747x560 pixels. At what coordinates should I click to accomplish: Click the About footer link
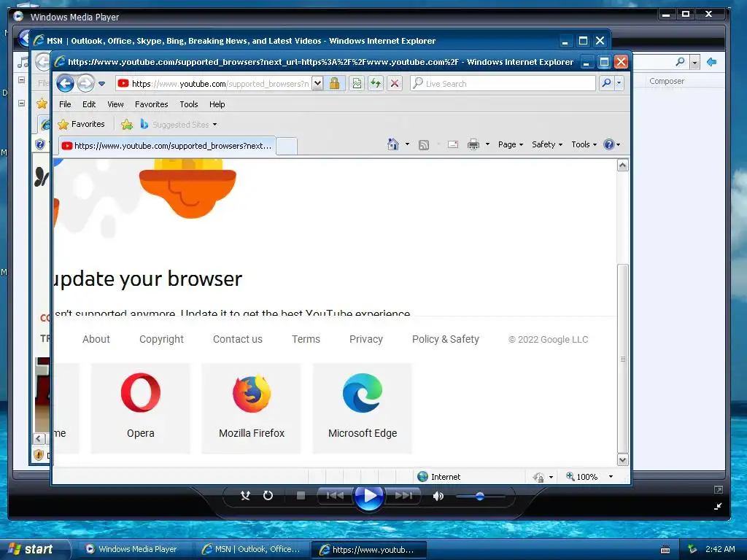pyautogui.click(x=96, y=339)
